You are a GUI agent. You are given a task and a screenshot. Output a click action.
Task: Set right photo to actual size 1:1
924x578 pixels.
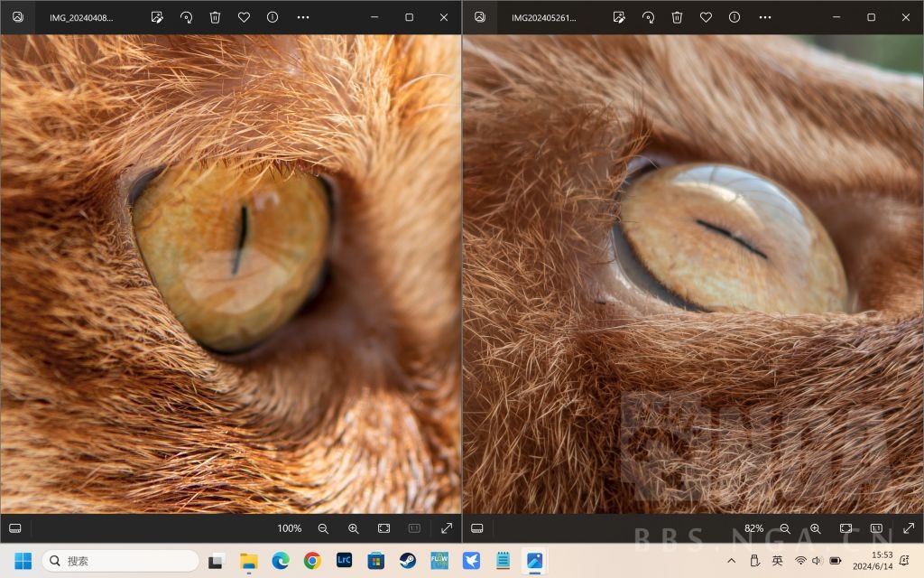[875, 528]
